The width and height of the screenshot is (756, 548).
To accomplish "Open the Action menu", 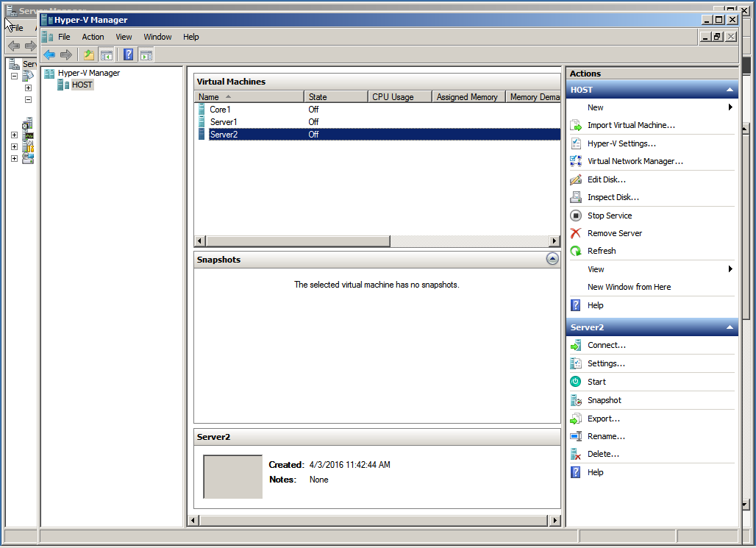I will click(x=93, y=37).
